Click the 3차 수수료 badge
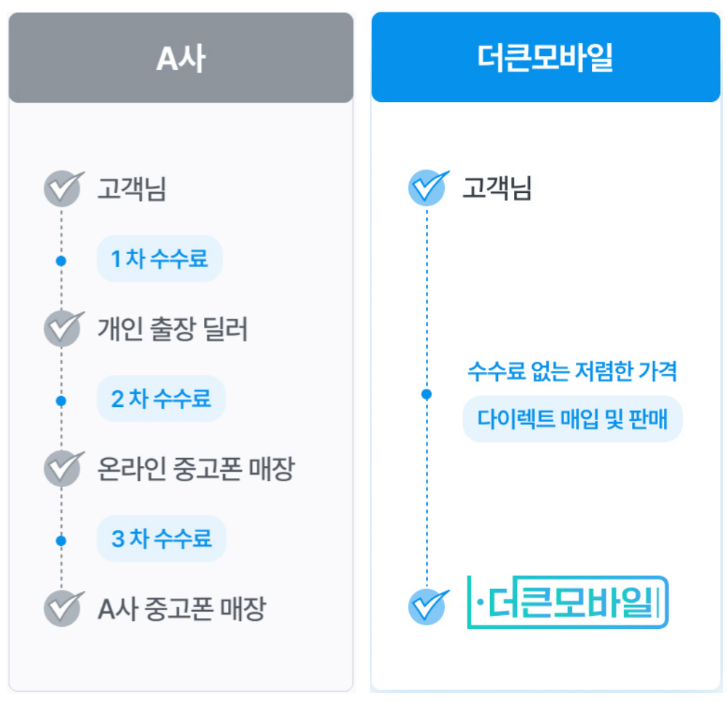This screenshot has width=728, height=701. pyautogui.click(x=162, y=539)
